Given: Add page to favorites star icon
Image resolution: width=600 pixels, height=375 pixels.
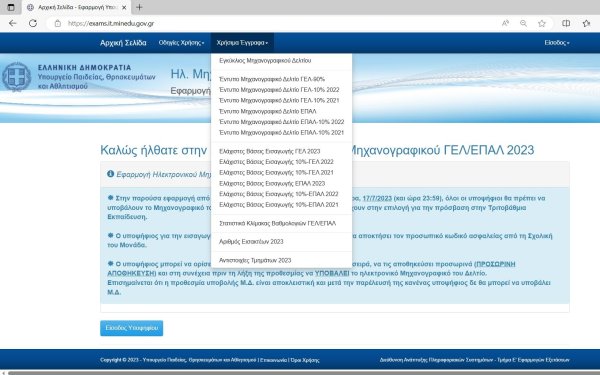Looking at the screenshot, I should click(x=542, y=23).
